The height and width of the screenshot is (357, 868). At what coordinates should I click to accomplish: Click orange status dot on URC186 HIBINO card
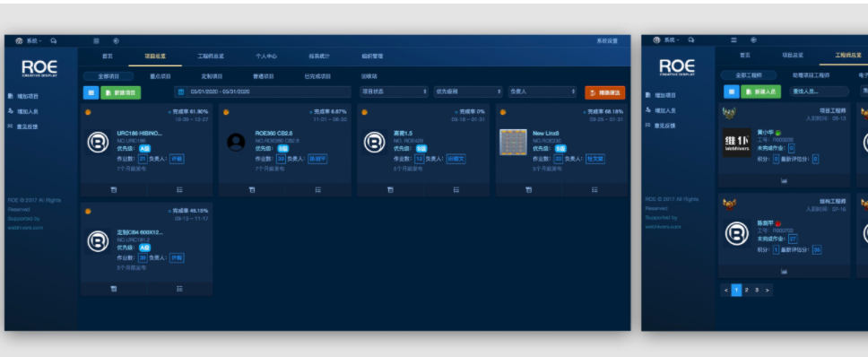coord(88,112)
